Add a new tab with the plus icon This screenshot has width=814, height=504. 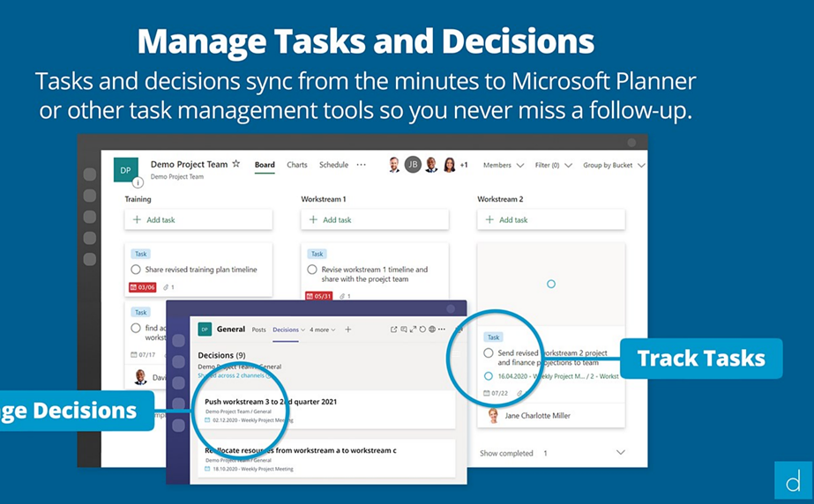[347, 330]
